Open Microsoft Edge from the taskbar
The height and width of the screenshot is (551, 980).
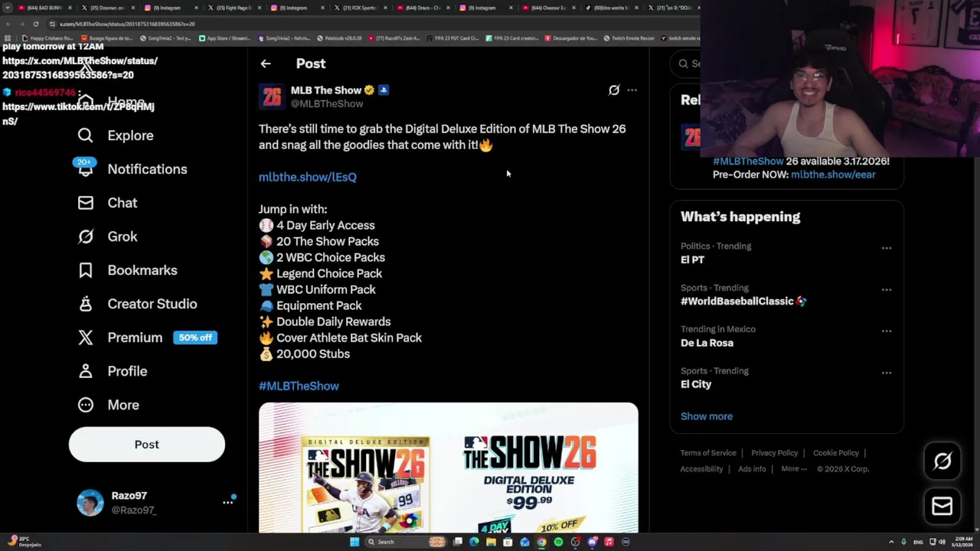pyautogui.click(x=474, y=542)
